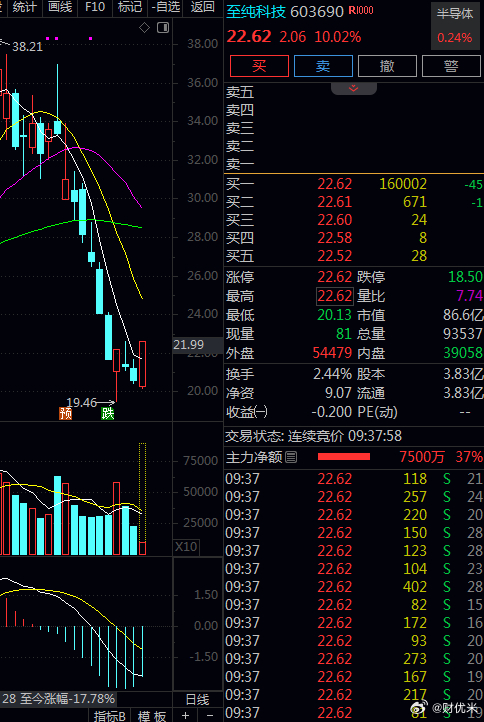Click the diamond icon above the chart

145,28
